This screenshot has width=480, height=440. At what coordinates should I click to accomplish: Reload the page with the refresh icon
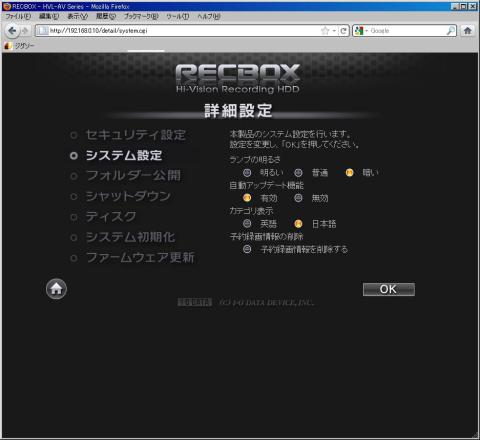343,31
